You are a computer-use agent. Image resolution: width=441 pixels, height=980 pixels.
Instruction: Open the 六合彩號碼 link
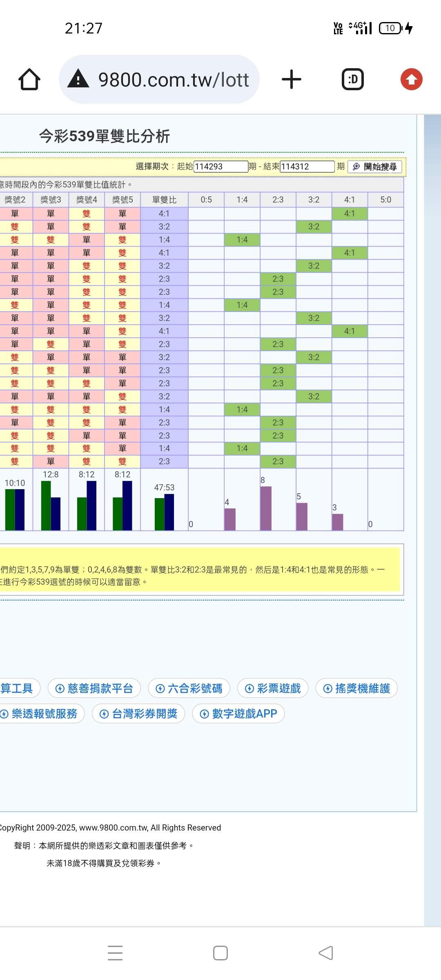189,688
